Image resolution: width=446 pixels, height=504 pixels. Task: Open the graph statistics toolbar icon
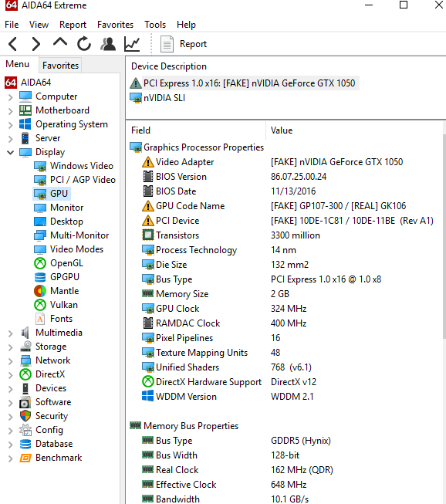coord(132,44)
